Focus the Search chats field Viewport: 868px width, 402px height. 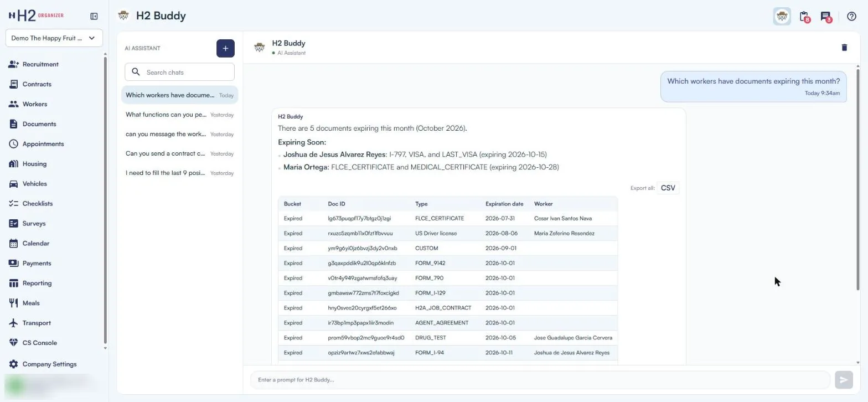coord(180,72)
